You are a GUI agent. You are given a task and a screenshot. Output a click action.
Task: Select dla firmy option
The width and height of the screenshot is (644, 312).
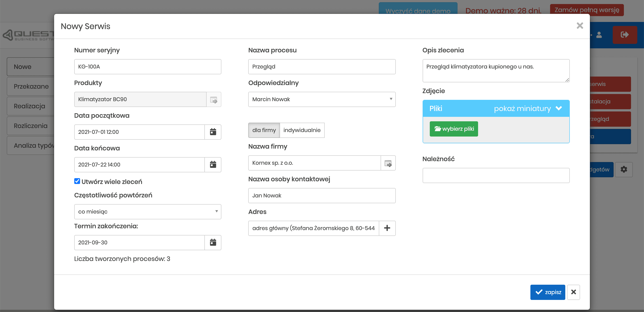coord(264,130)
